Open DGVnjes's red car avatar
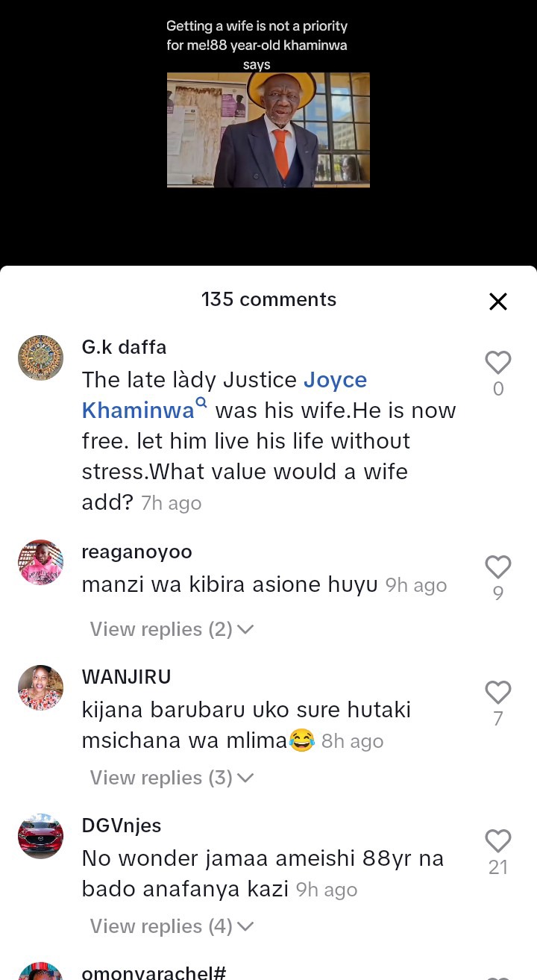The width and height of the screenshot is (537, 980). (40, 836)
